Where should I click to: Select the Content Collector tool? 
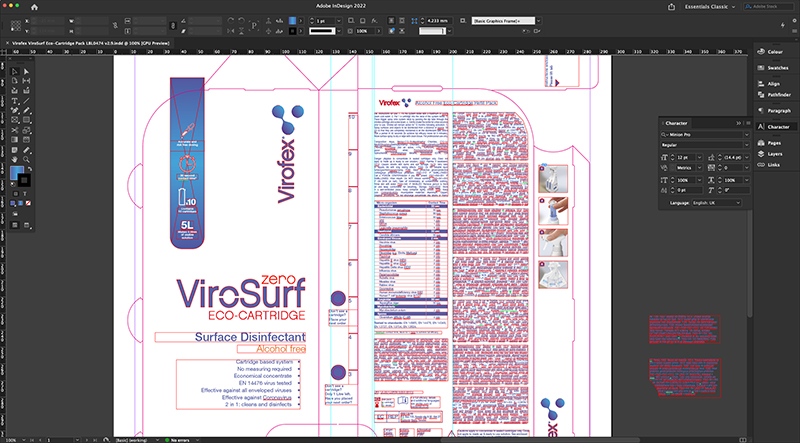(15, 91)
